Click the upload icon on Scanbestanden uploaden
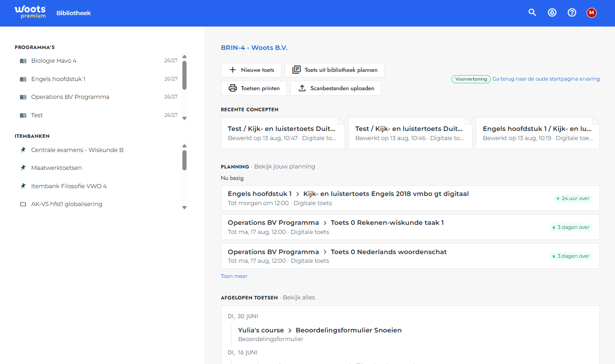This screenshot has height=364, width=615. coord(302,88)
